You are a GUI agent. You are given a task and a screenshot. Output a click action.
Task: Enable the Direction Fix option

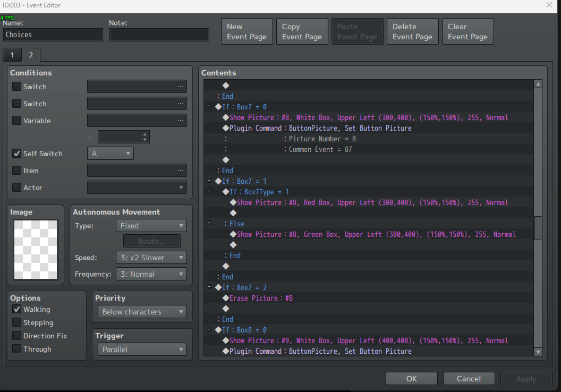point(16,336)
